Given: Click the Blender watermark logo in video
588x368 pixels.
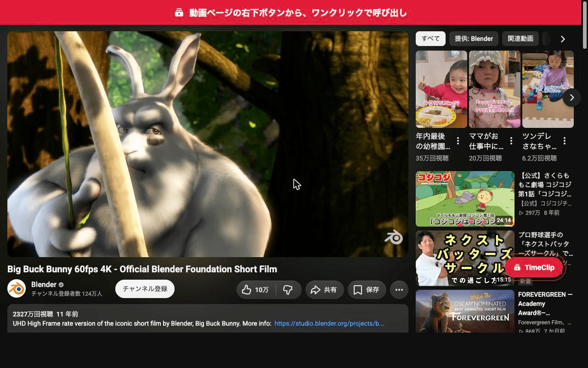Looking at the screenshot, I should coord(394,237).
